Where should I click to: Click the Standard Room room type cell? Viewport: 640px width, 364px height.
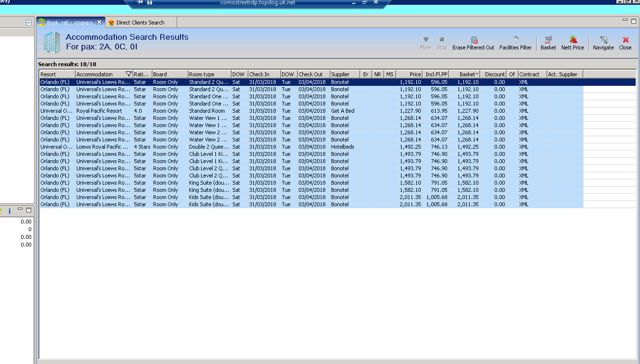[209, 111]
